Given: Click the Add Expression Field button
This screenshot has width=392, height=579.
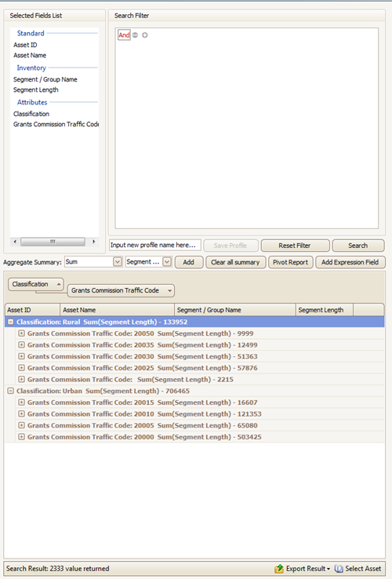Looking at the screenshot, I should pyautogui.click(x=350, y=262).
